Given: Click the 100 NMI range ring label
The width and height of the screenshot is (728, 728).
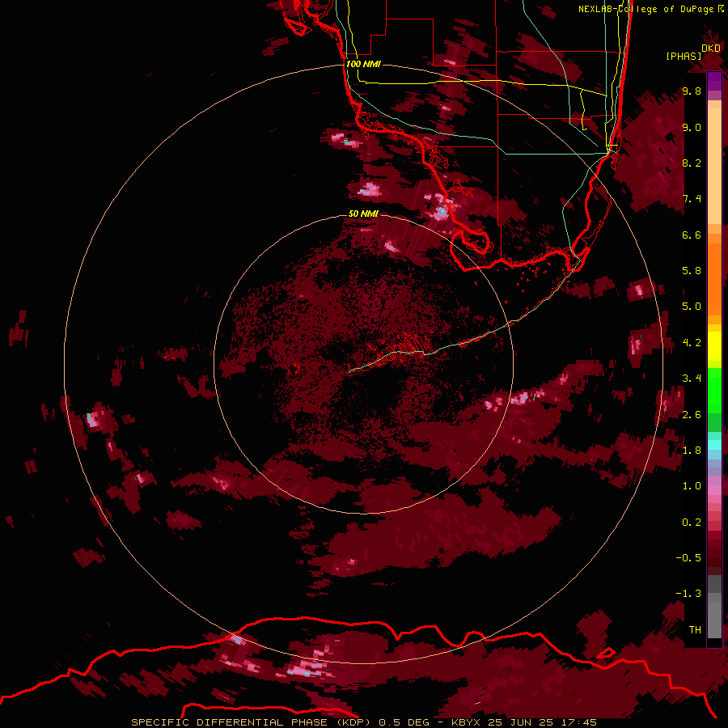Looking at the screenshot, I should (363, 64).
